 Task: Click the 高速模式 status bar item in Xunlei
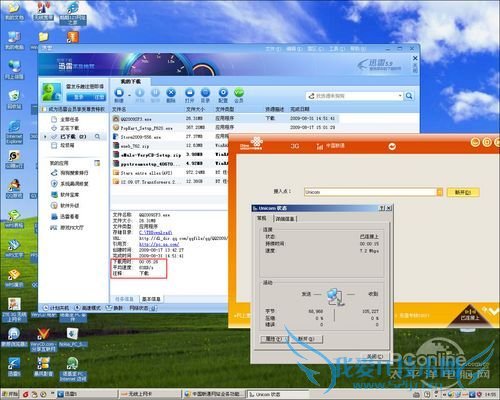(87, 308)
